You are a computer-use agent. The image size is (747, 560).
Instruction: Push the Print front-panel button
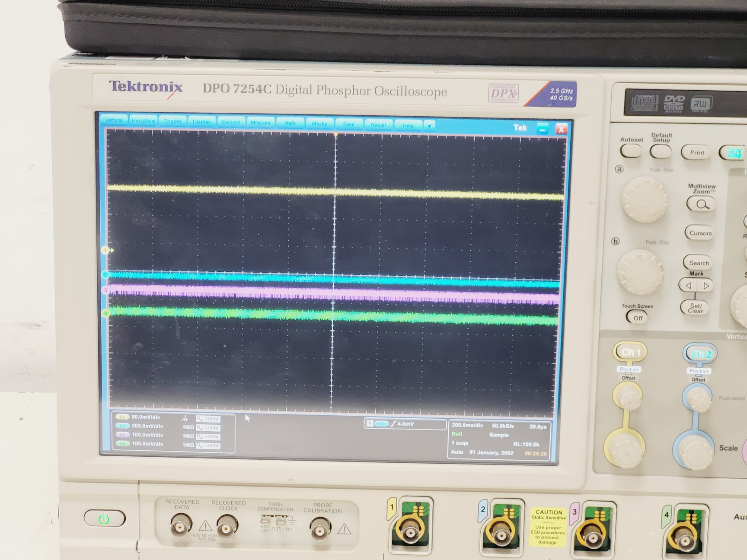696,153
